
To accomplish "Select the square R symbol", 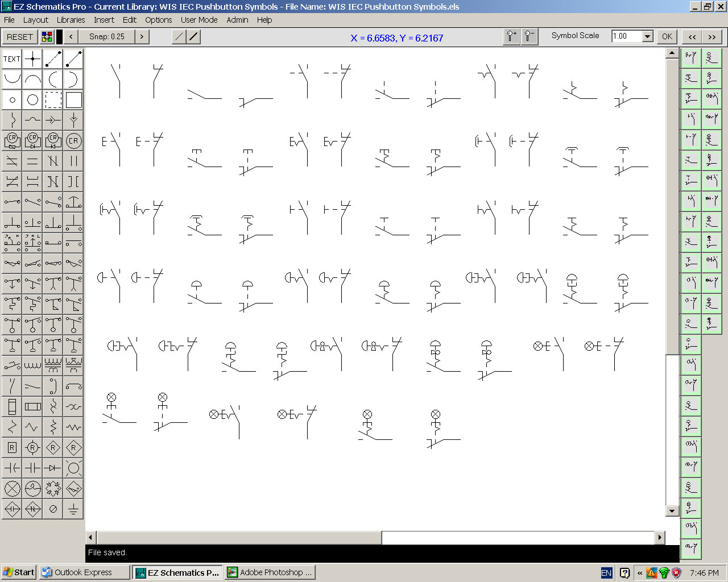I will [12, 447].
